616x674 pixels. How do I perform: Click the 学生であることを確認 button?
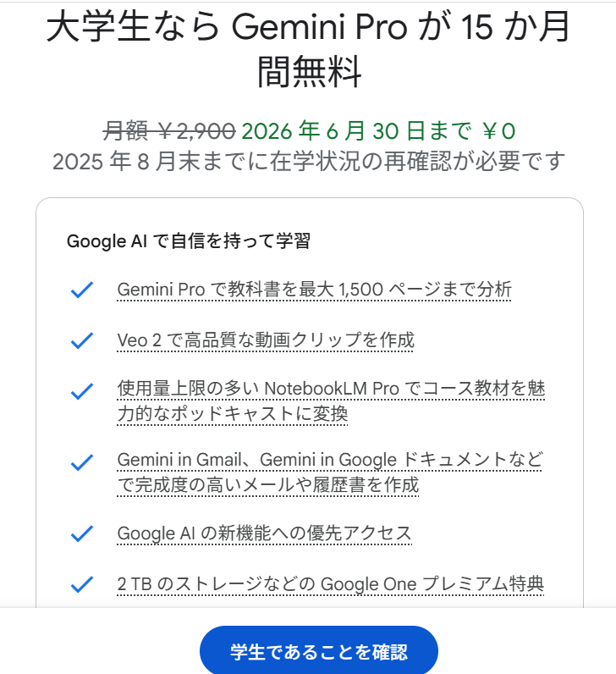click(319, 651)
